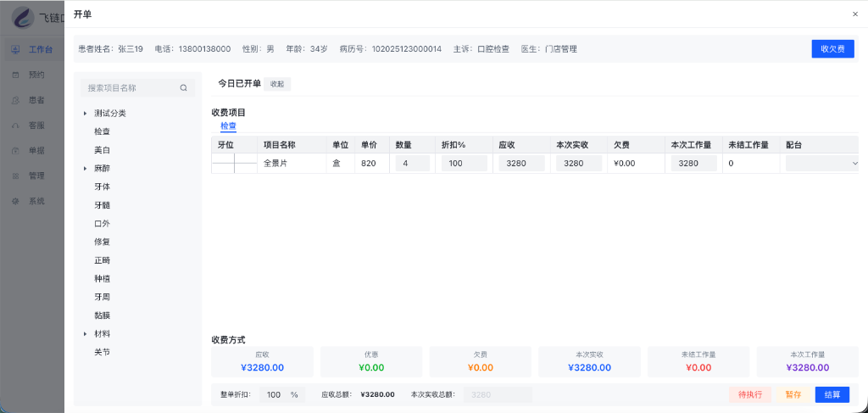Click the 本次工作量 summary card in purple
Viewport: 868px width, 413px height.
pos(808,362)
